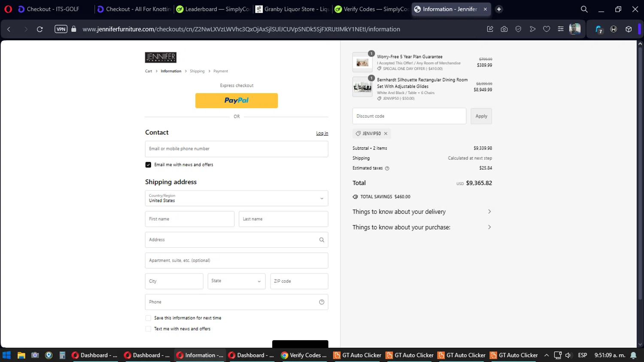644x362 pixels.
Task: Open the Country/Region dropdown
Action: coord(237,198)
